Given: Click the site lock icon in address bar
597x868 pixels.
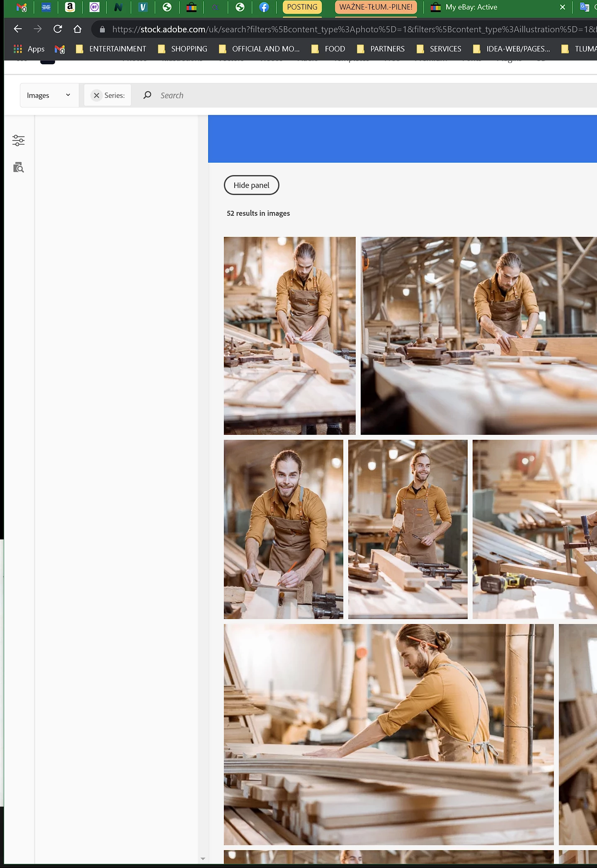Looking at the screenshot, I should click(102, 29).
